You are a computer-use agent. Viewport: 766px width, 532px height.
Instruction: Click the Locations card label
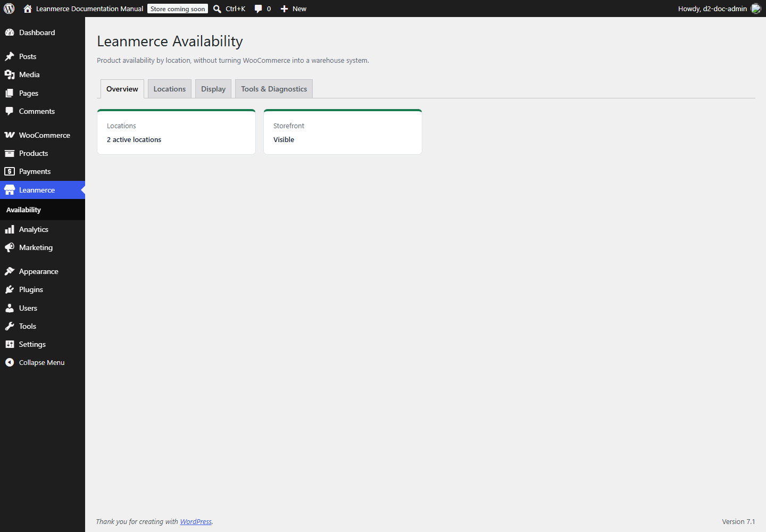pos(121,126)
